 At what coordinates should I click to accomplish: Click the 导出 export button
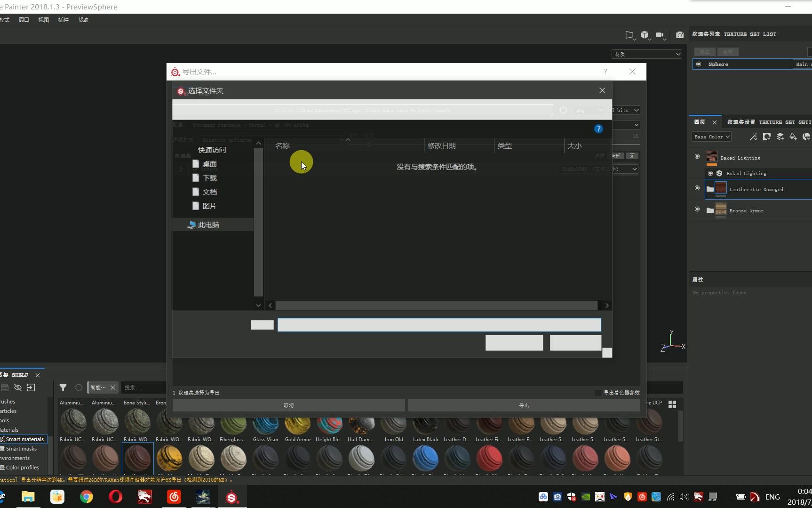(523, 405)
